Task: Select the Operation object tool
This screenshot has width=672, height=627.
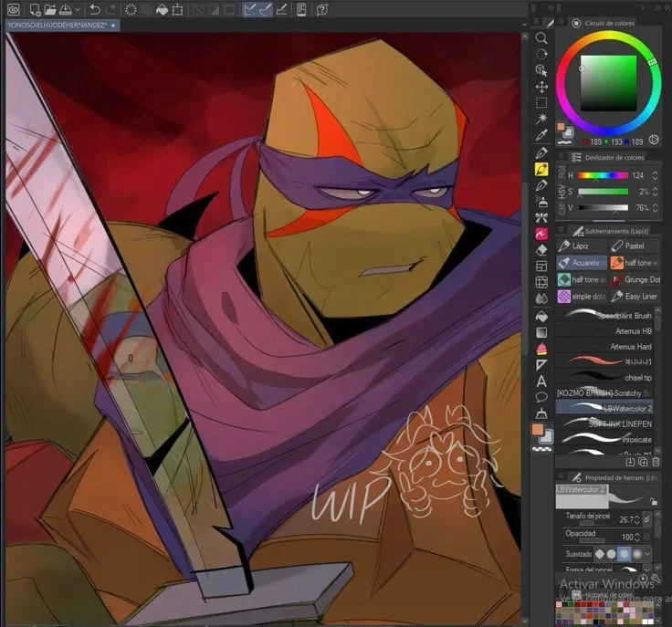Action: pos(541,70)
